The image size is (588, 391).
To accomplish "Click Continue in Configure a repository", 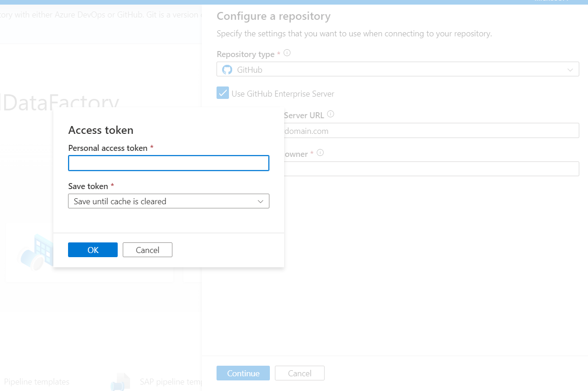I will pyautogui.click(x=243, y=373).
